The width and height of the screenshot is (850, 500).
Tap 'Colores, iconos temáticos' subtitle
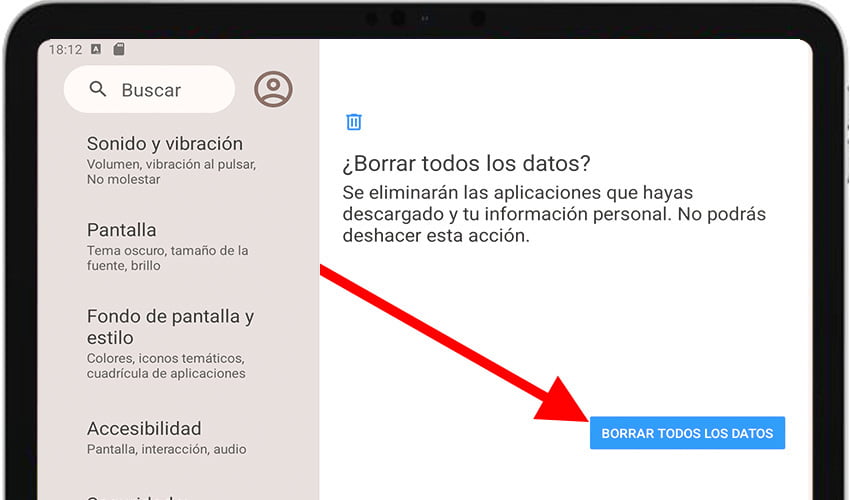166,366
